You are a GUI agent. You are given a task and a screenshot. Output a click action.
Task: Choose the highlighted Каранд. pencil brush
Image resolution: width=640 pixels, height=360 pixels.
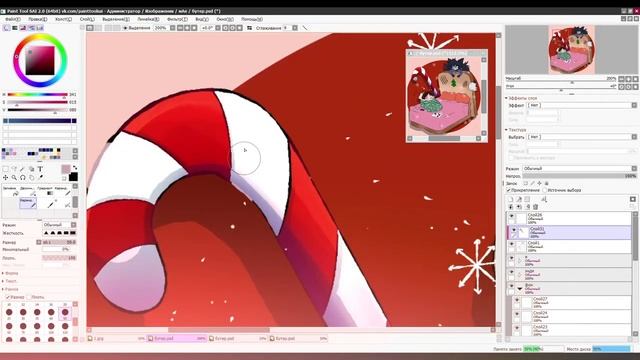click(x=28, y=203)
